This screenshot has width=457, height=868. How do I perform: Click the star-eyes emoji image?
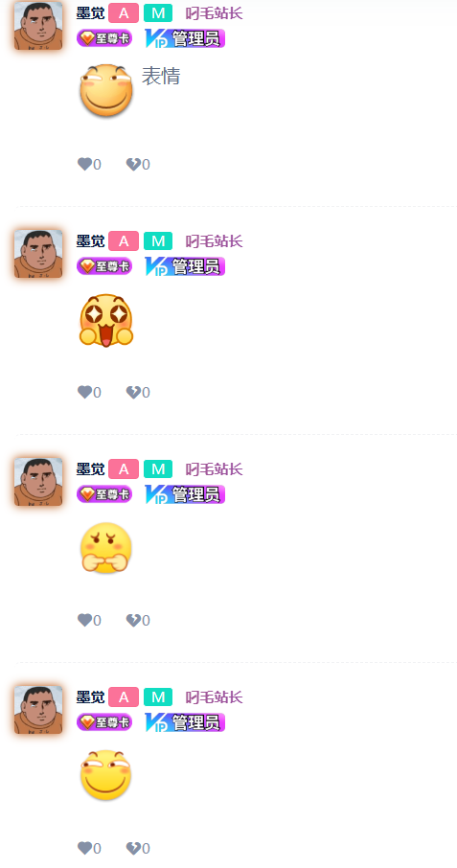tap(106, 321)
